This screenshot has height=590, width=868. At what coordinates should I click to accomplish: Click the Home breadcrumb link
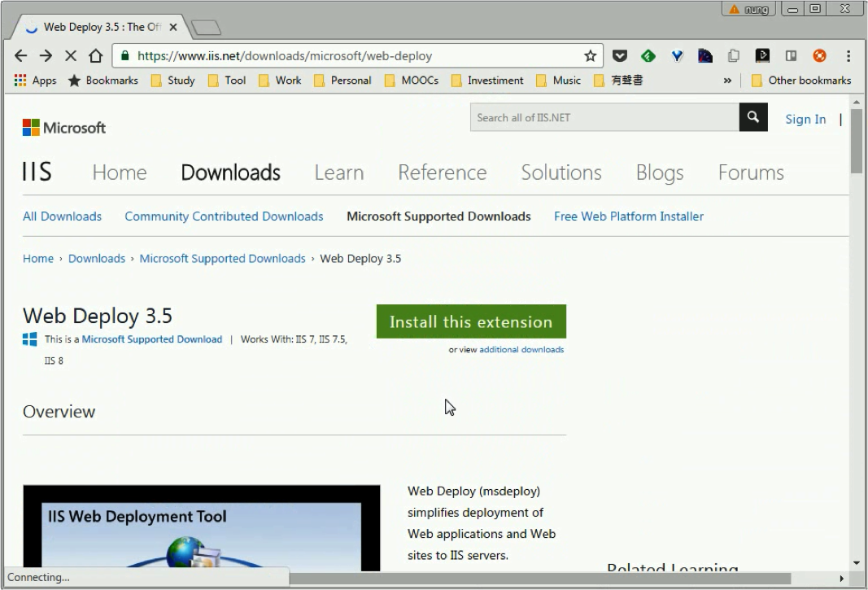point(38,259)
